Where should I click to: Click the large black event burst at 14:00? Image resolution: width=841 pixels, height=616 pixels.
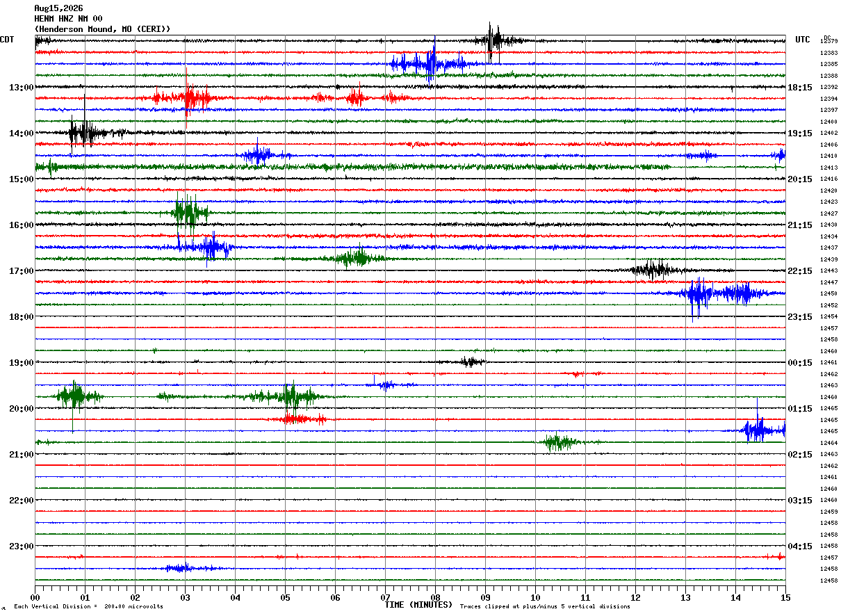point(85,131)
